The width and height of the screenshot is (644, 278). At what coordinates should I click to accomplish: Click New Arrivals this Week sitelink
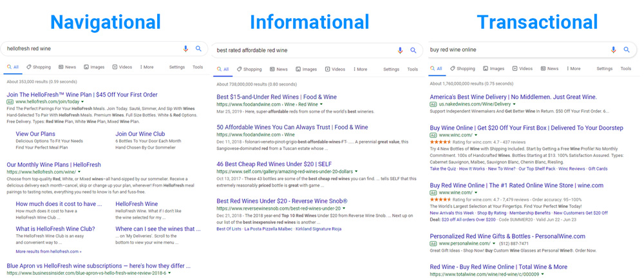452,213
